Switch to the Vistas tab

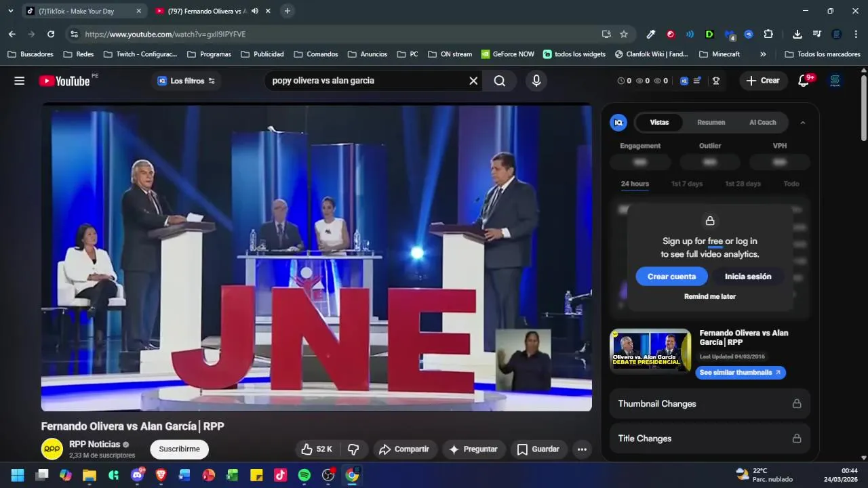pyautogui.click(x=659, y=123)
